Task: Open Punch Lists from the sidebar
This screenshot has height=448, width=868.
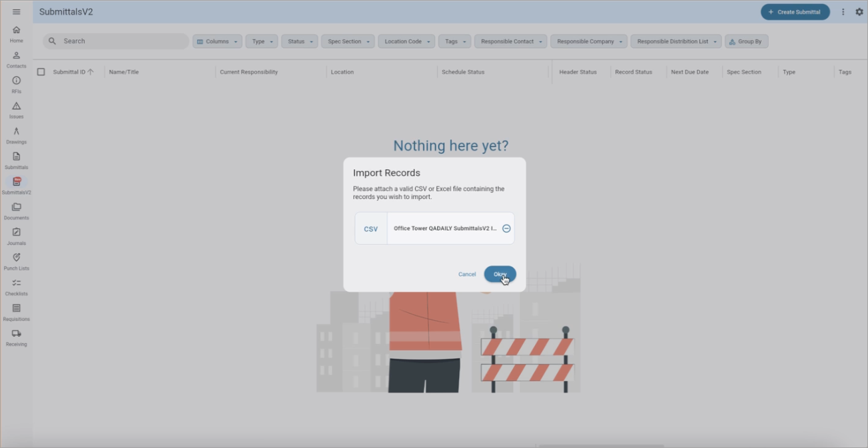Action: 17,262
